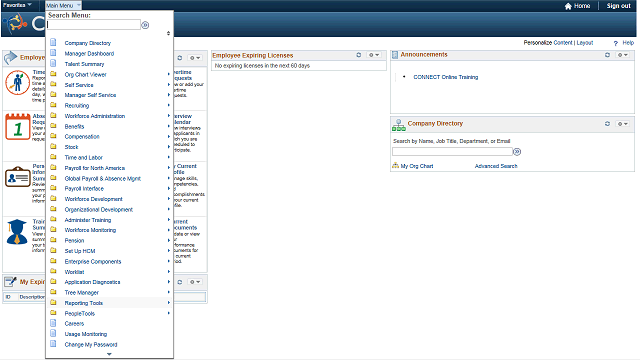640x360 pixels.
Task: Open Employee Expiring Licenses gear dropdown
Action: pos(374,55)
